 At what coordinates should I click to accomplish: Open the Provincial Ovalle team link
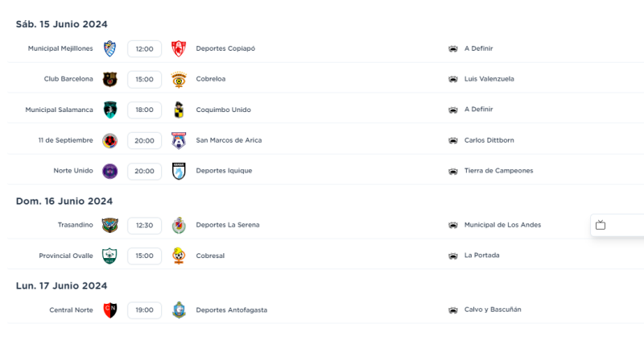(x=66, y=256)
